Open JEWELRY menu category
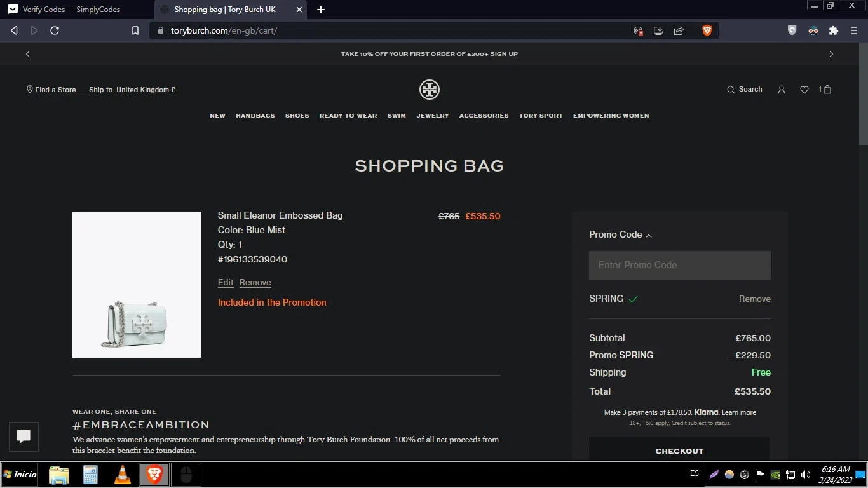 click(x=433, y=116)
